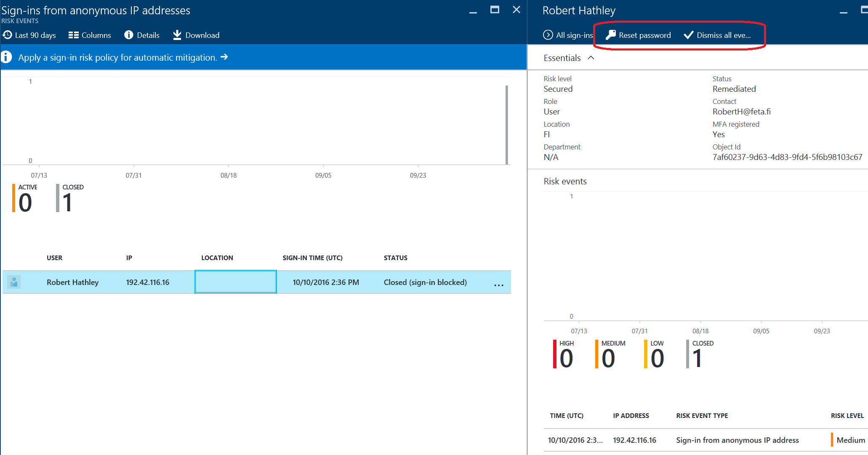This screenshot has height=455, width=868.
Task: Click the Download arrow icon
Action: coord(177,35)
